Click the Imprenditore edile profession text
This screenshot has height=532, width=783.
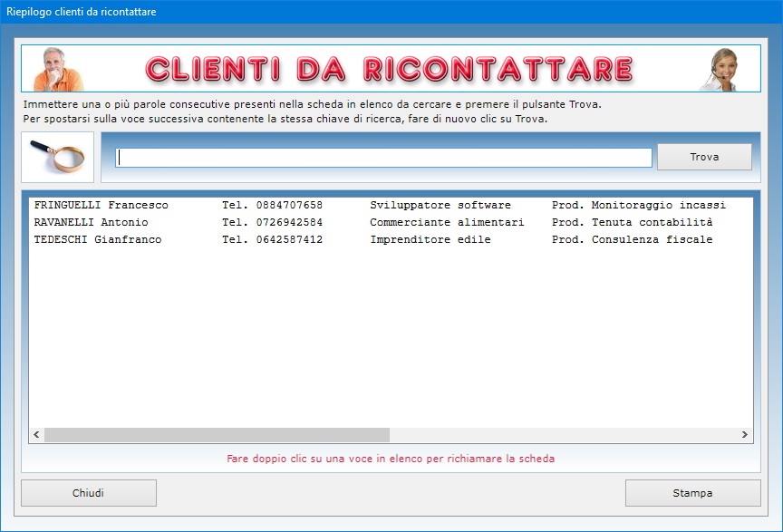coord(430,239)
